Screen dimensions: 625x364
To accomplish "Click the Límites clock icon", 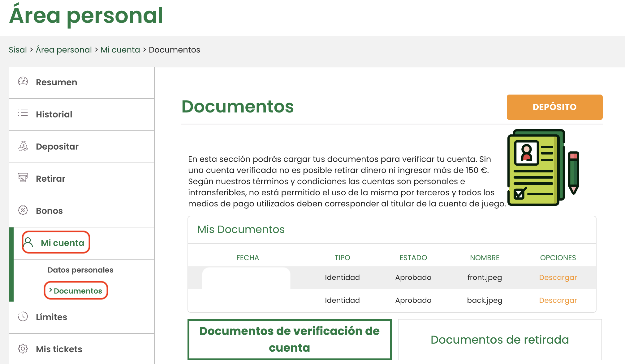I will coord(23,316).
